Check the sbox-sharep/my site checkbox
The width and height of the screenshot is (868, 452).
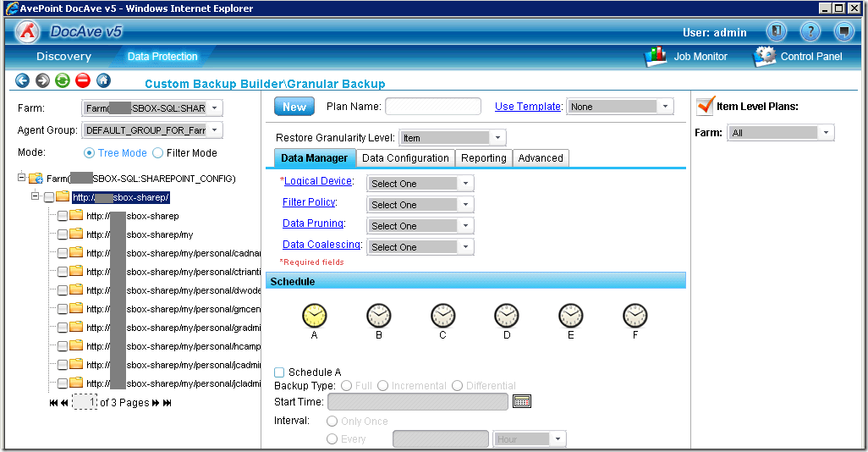pos(63,234)
